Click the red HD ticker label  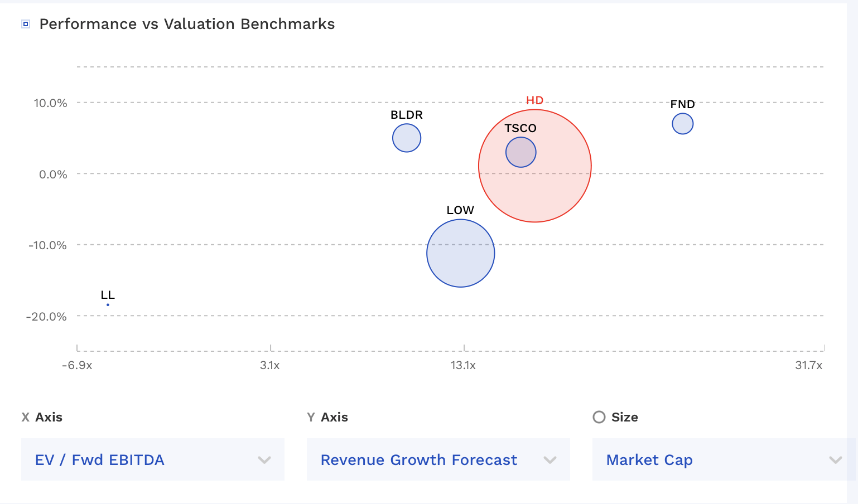534,100
